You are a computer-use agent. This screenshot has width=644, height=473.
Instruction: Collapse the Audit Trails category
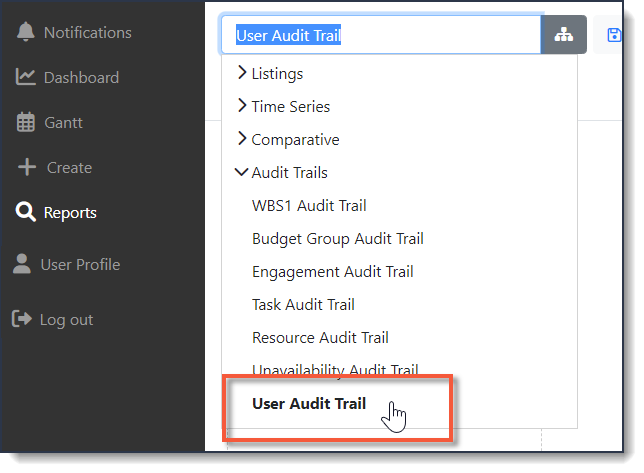[281, 172]
